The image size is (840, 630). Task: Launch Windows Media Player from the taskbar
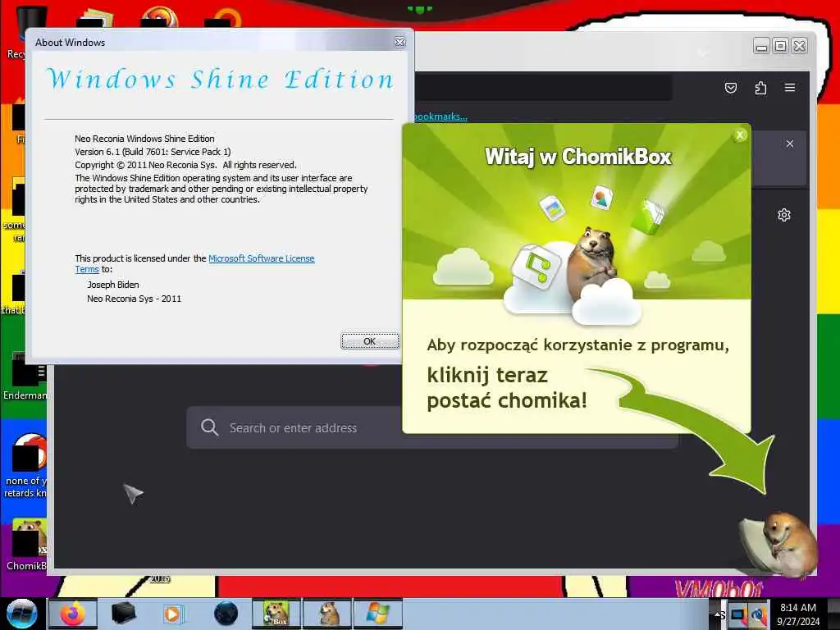(172, 614)
